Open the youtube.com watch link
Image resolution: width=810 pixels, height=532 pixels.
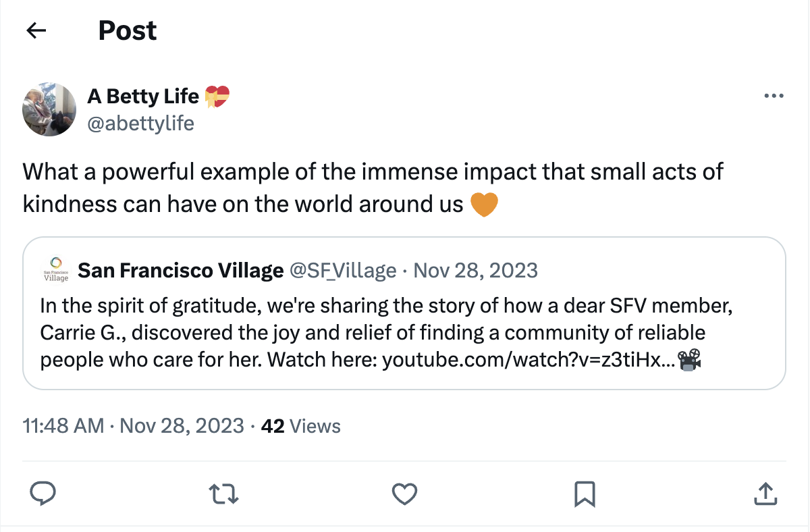(529, 359)
